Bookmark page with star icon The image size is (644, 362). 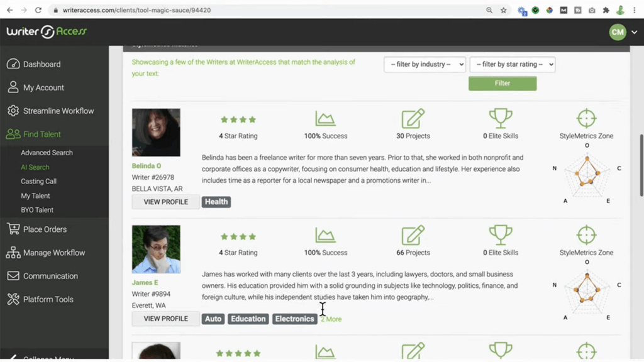tap(504, 10)
